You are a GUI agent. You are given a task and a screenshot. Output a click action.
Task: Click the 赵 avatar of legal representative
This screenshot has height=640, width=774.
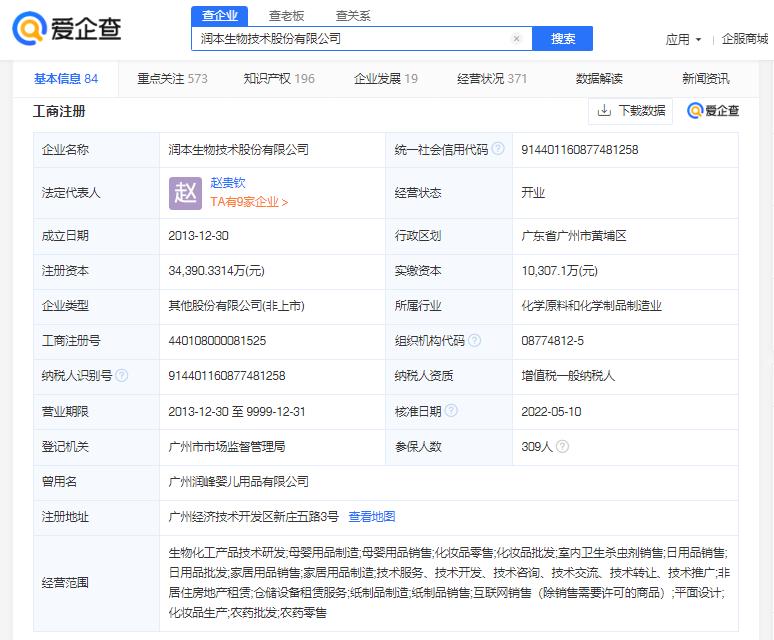point(185,192)
